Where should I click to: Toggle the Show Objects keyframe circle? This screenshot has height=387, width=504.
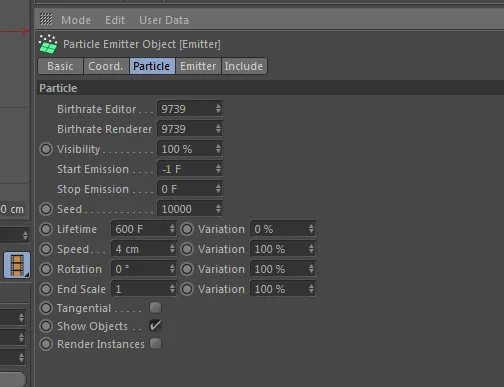[x=46, y=326]
